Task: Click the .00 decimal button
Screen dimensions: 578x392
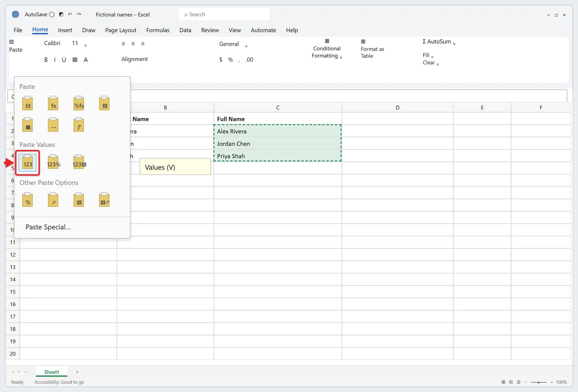Action: pyautogui.click(x=249, y=60)
